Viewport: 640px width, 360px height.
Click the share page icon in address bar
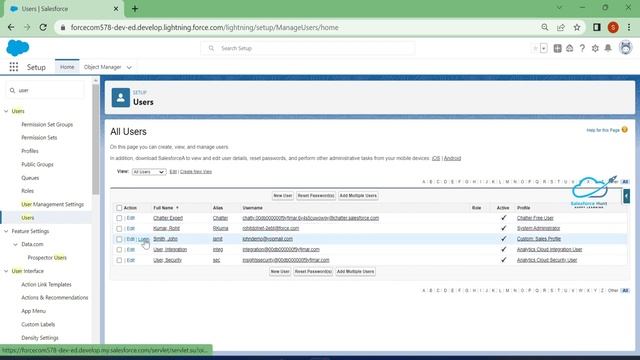coord(561,27)
